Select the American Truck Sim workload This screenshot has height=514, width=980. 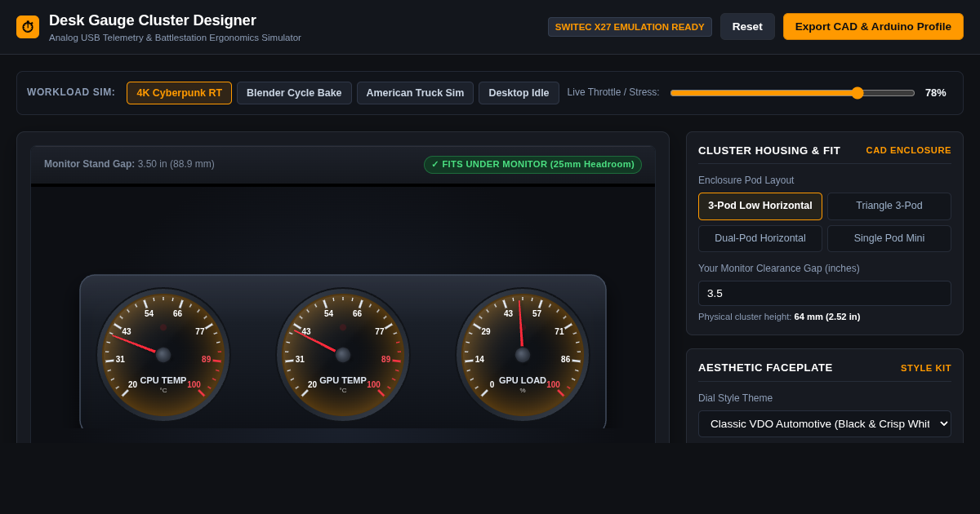pyautogui.click(x=415, y=93)
